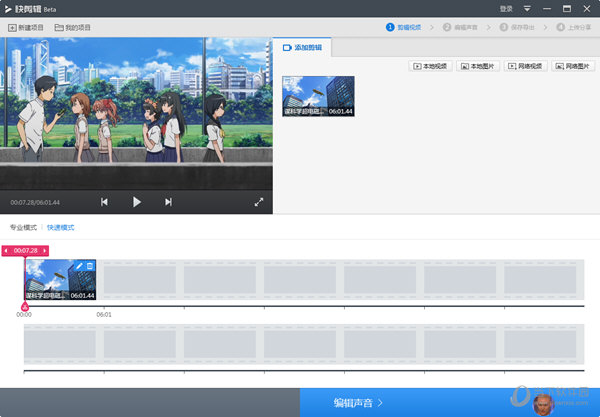Switch to 快速模式 quick mode
Image resolution: width=600 pixels, height=417 pixels.
pos(60,228)
